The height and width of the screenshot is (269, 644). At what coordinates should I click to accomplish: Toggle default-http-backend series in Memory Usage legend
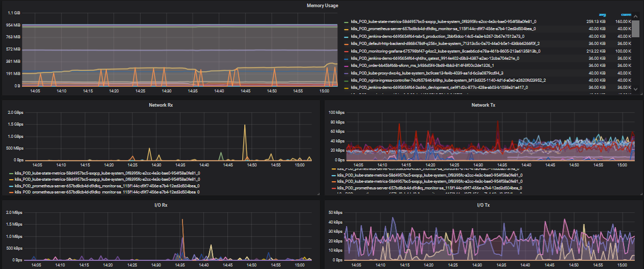tap(445, 44)
